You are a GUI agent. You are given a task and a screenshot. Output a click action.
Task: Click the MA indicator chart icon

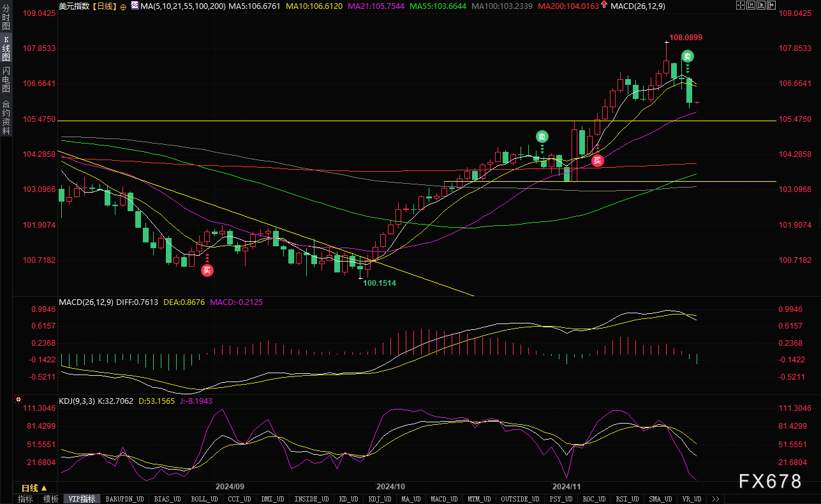134,6
